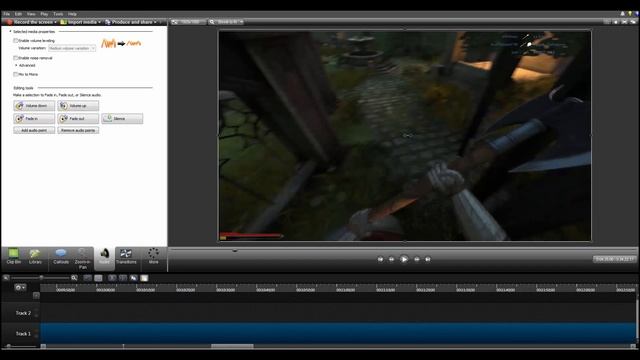This screenshot has width=640, height=360.
Task: Select the blue clip on Track 1
Action: (338, 333)
